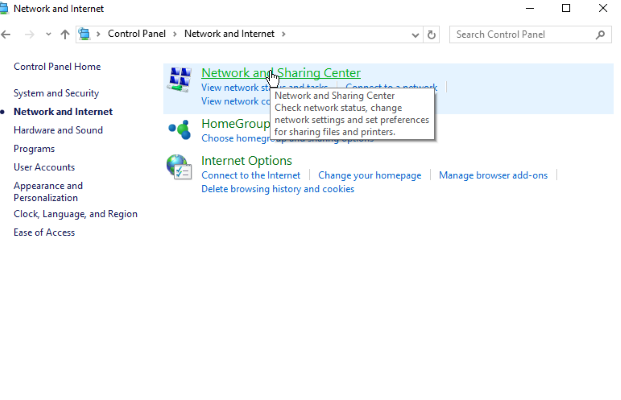Click Network and Internet breadcrumb

(x=229, y=34)
